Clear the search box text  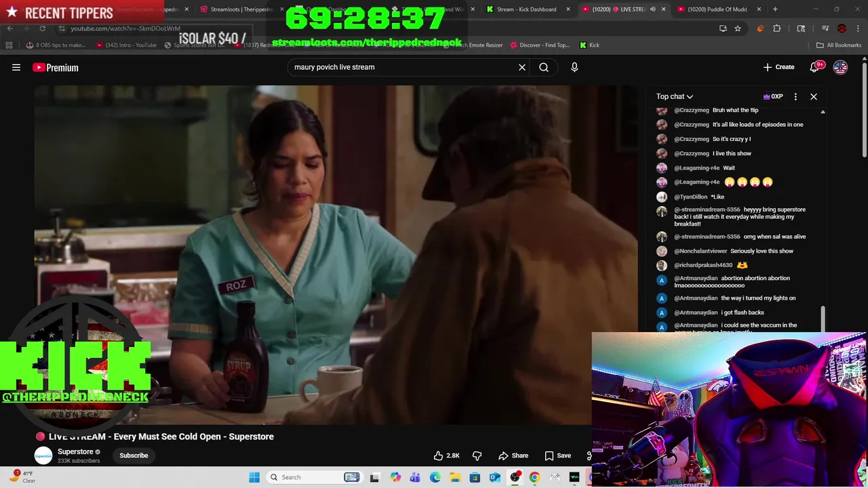coord(522,67)
